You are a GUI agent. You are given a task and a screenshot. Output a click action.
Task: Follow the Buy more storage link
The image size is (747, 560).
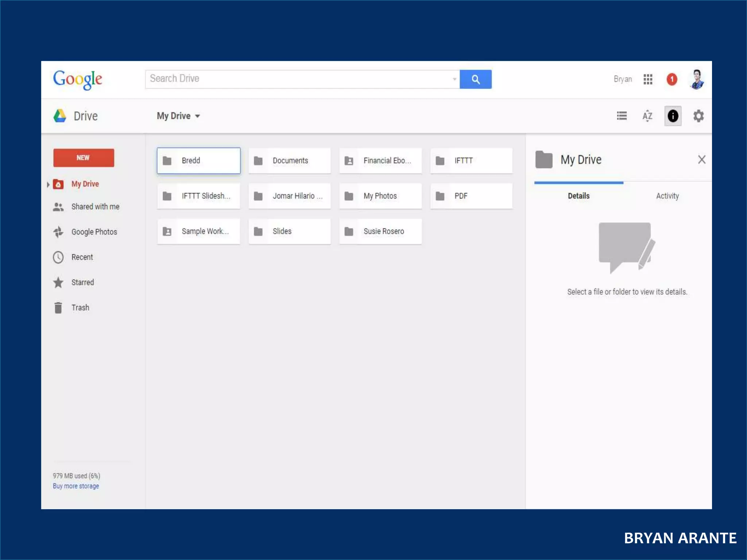click(76, 486)
